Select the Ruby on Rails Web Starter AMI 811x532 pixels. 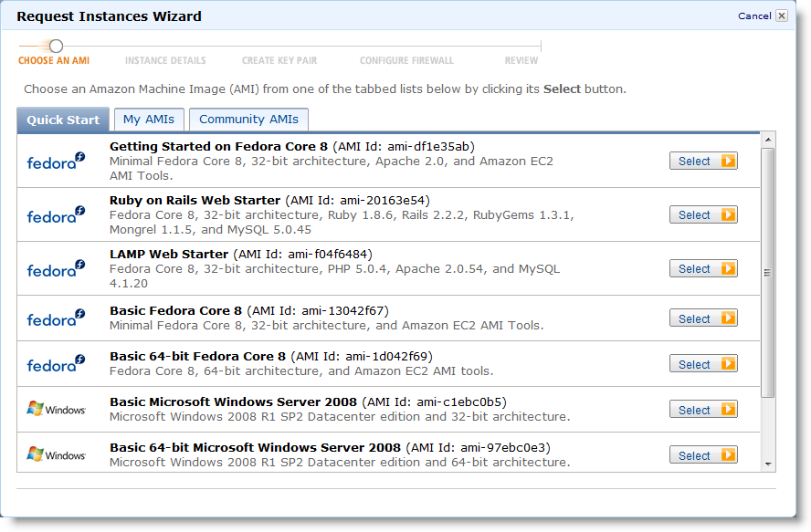coord(703,214)
